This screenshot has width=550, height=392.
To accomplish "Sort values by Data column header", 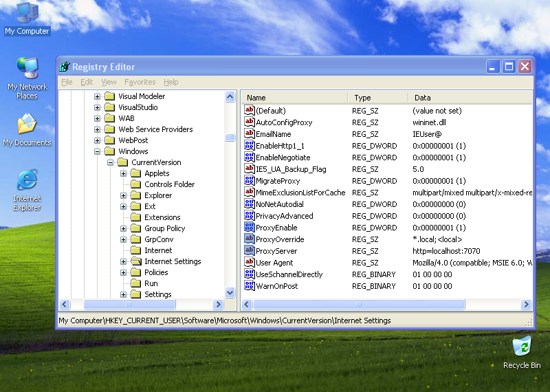I will (x=470, y=98).
